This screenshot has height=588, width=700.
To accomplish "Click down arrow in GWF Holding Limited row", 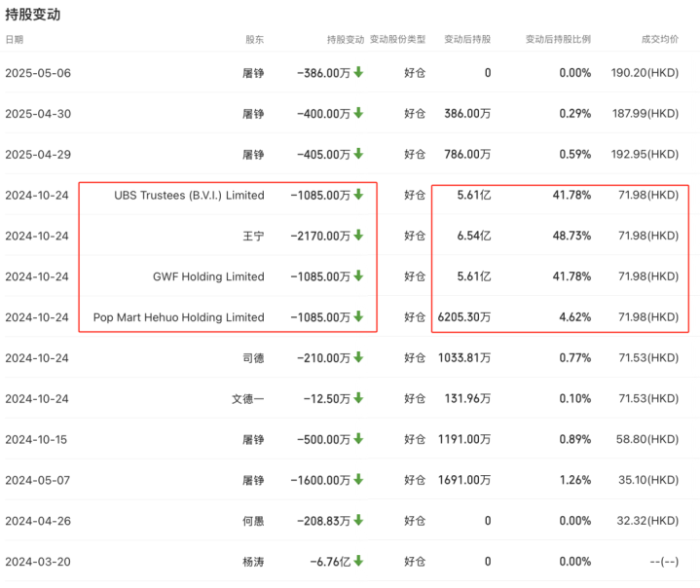I will coord(358,276).
